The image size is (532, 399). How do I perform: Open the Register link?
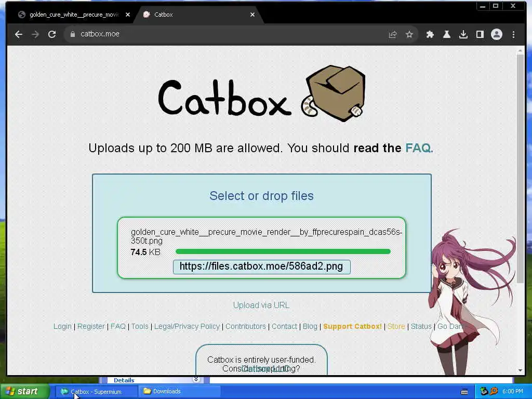(91, 326)
